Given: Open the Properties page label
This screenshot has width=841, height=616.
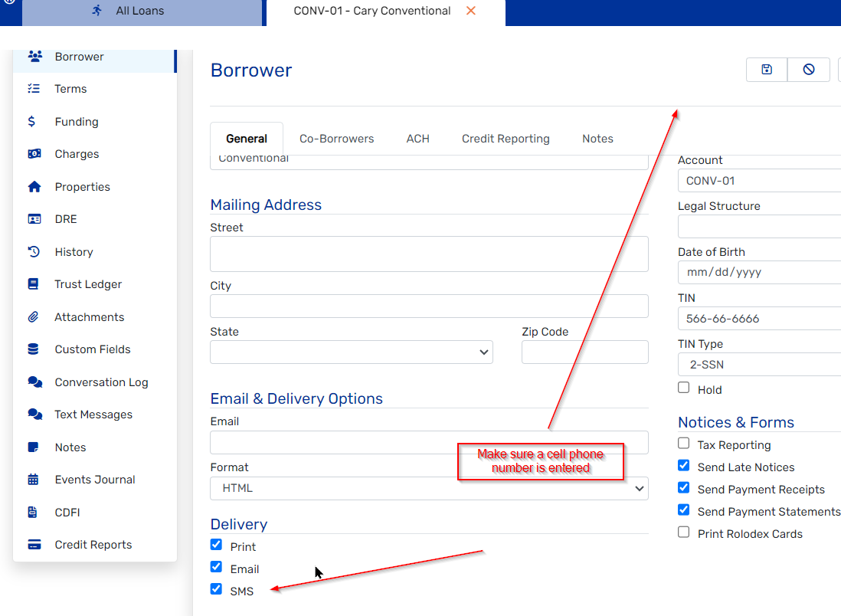Looking at the screenshot, I should [x=83, y=187].
